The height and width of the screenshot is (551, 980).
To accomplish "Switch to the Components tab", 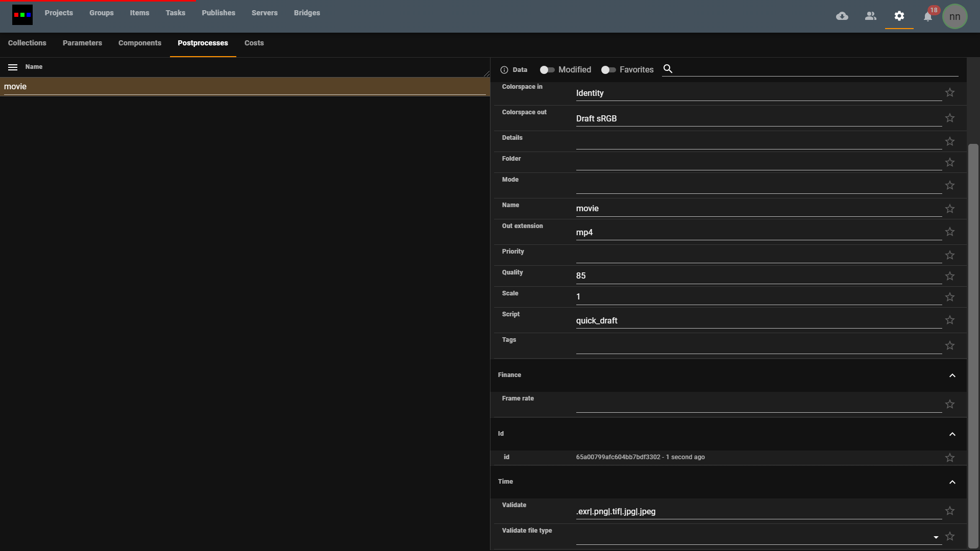I will [x=140, y=43].
